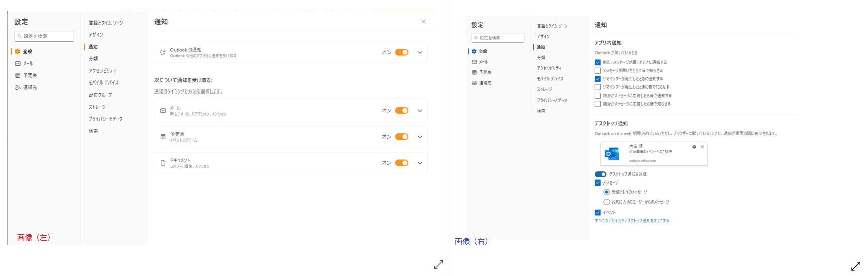Click the デスクトップ通知 section heading
The width and height of the screenshot is (868, 276).
(611, 124)
